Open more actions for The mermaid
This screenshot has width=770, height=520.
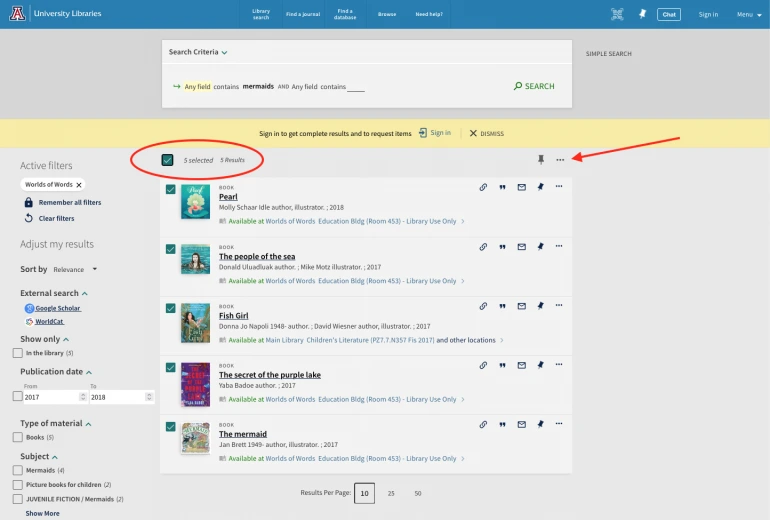pyautogui.click(x=559, y=424)
